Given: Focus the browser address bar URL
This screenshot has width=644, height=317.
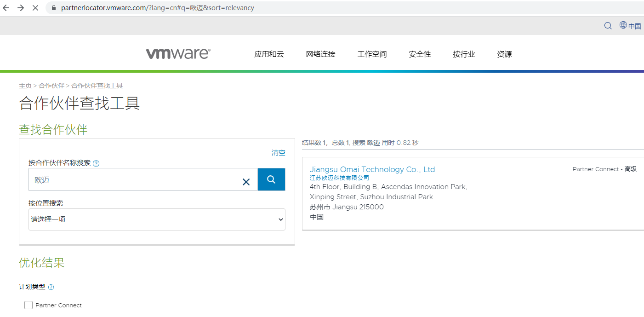Looking at the screenshot, I should click(157, 8).
